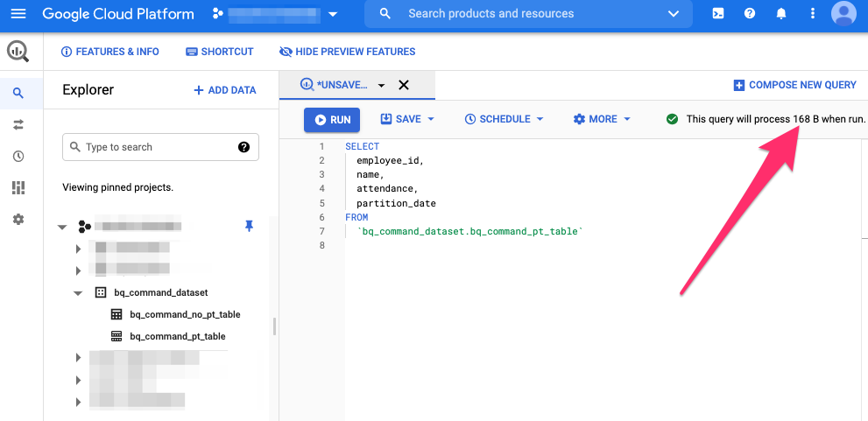Open the Data transfers sidebar icon

coord(18,125)
